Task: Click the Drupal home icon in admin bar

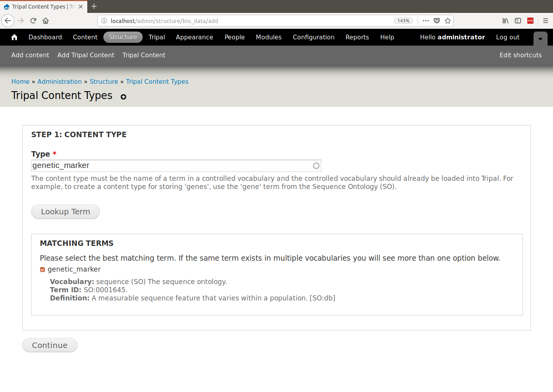Action: (x=14, y=37)
